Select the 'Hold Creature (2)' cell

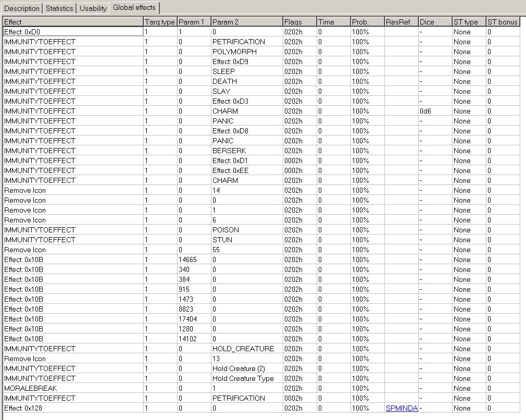[x=247, y=368]
